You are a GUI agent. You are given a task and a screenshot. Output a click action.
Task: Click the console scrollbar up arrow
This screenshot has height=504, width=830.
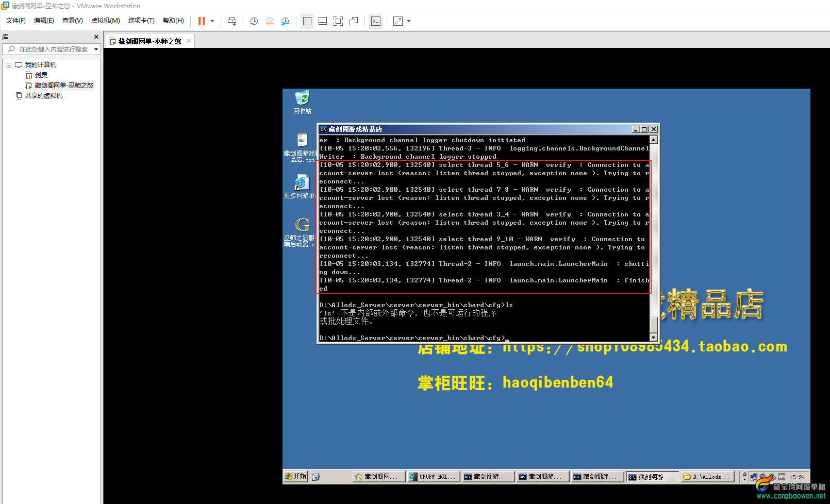pyautogui.click(x=654, y=139)
